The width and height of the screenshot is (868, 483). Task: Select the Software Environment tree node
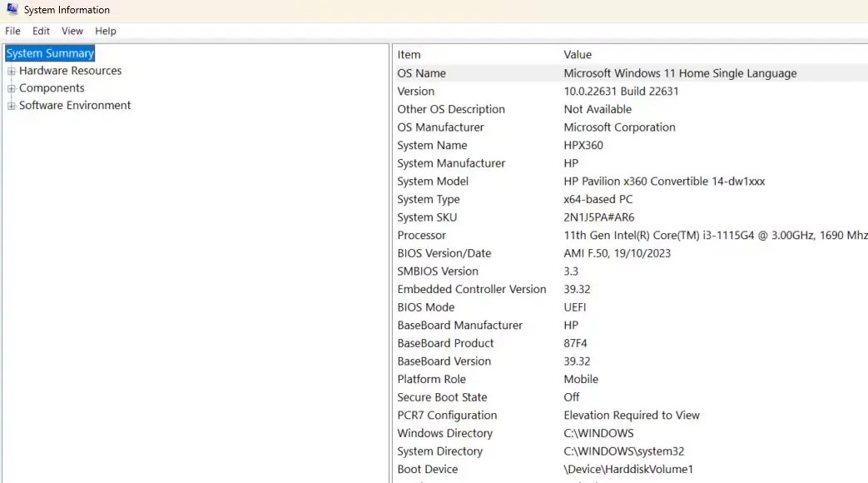tap(75, 105)
